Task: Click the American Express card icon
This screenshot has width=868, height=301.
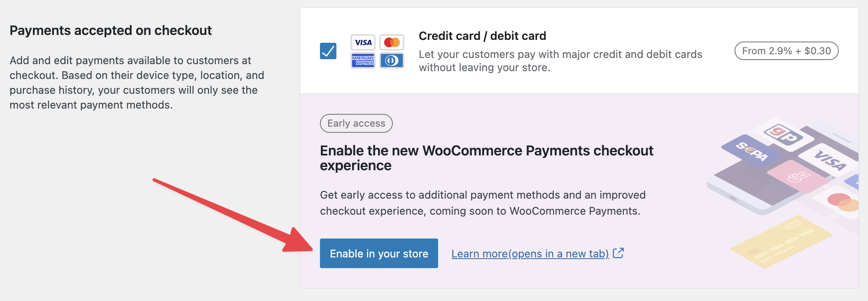Action: pyautogui.click(x=363, y=60)
